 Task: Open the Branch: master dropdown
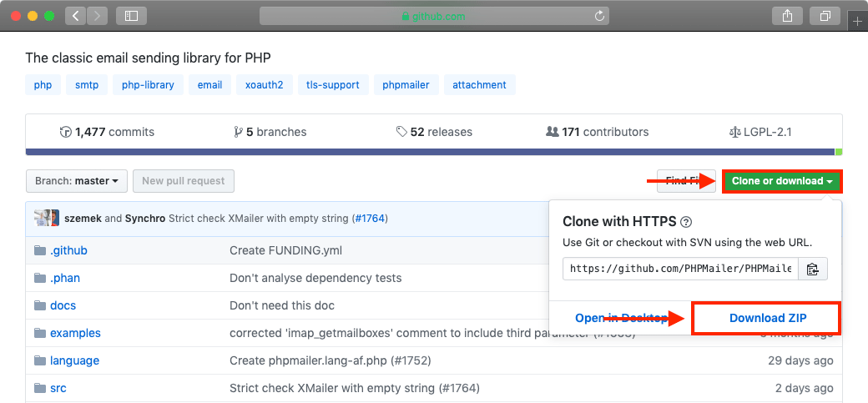tap(77, 181)
